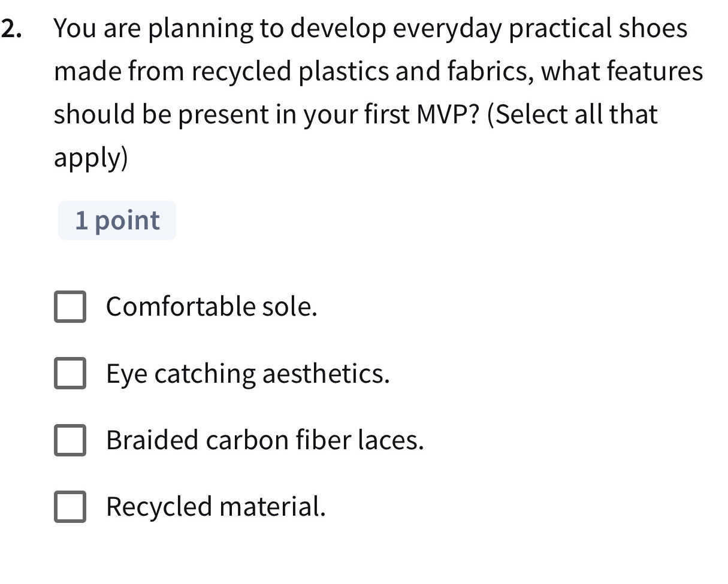
Task: Click the word "MVP?" in the question
Action: (446, 114)
